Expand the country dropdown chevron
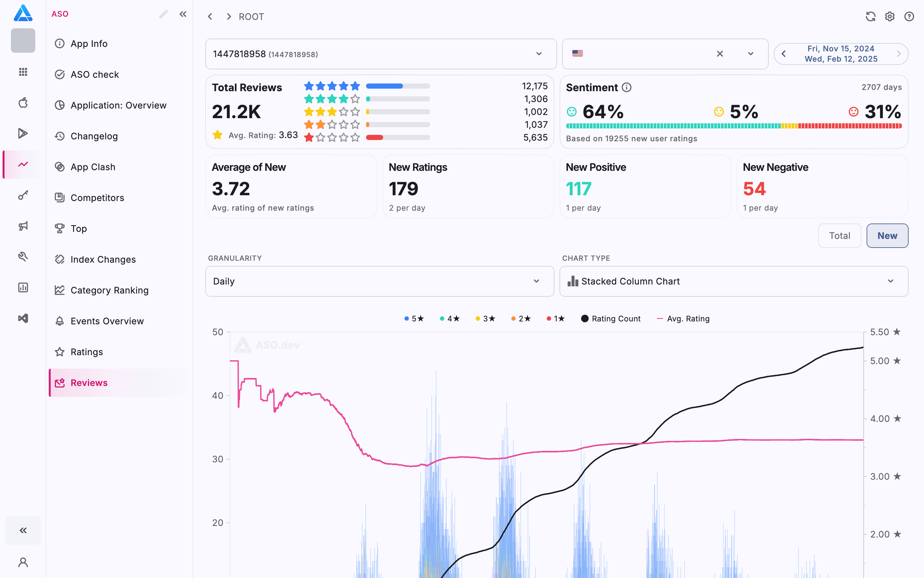This screenshot has height=578, width=924. point(751,54)
